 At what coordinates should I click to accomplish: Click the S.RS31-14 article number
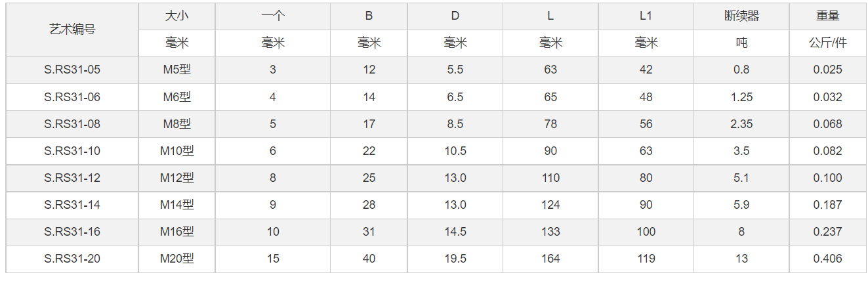(x=72, y=205)
